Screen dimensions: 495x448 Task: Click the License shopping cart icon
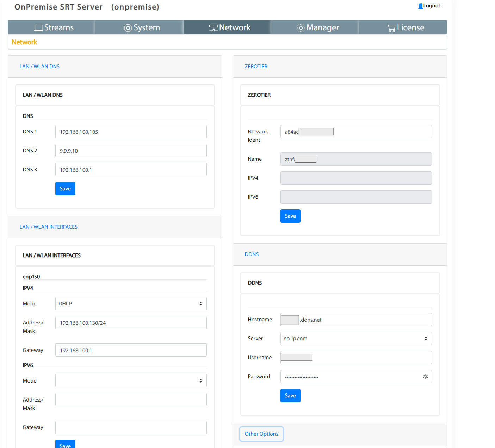point(391,27)
